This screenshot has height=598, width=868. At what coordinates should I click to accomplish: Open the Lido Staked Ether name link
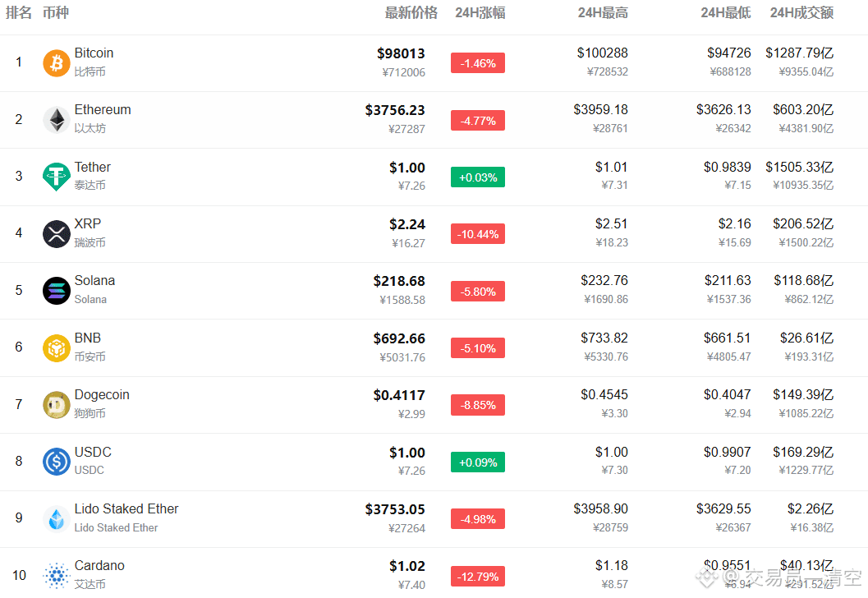click(x=126, y=509)
